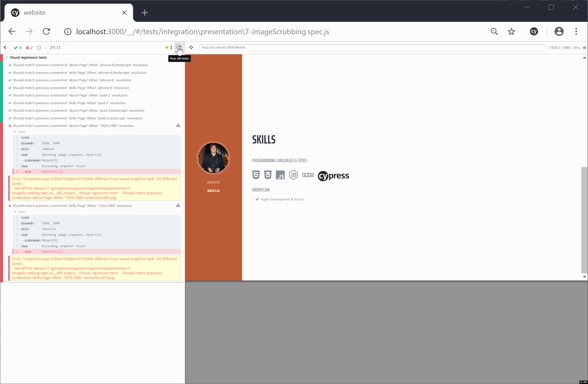Screen dimensions: 588x384
Task: Click the viewport info icon beside 78%
Action: tap(585, 48)
